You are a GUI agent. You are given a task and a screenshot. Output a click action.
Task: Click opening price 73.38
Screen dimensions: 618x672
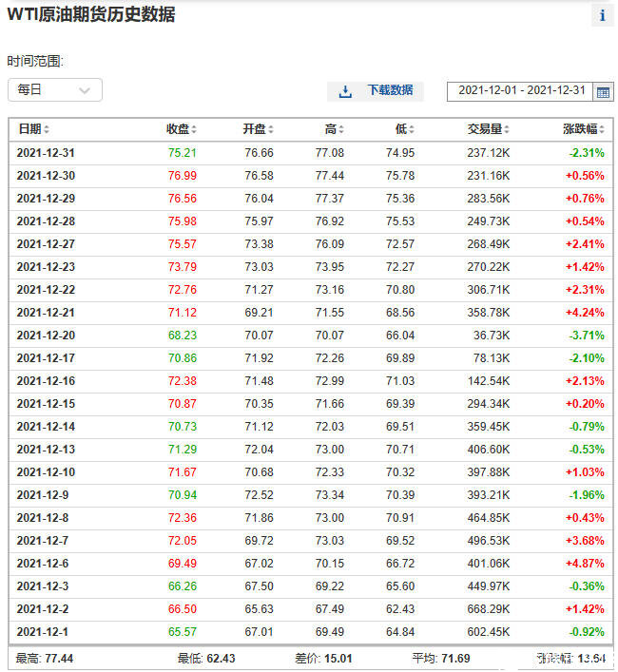[x=259, y=244]
